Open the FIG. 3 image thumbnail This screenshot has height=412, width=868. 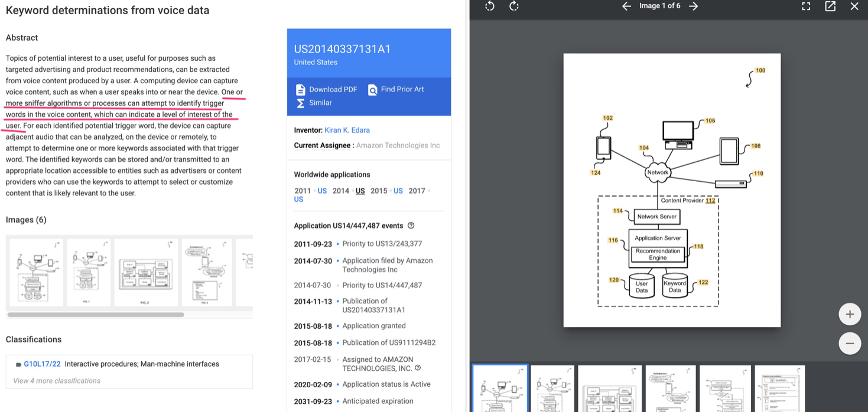click(207, 272)
